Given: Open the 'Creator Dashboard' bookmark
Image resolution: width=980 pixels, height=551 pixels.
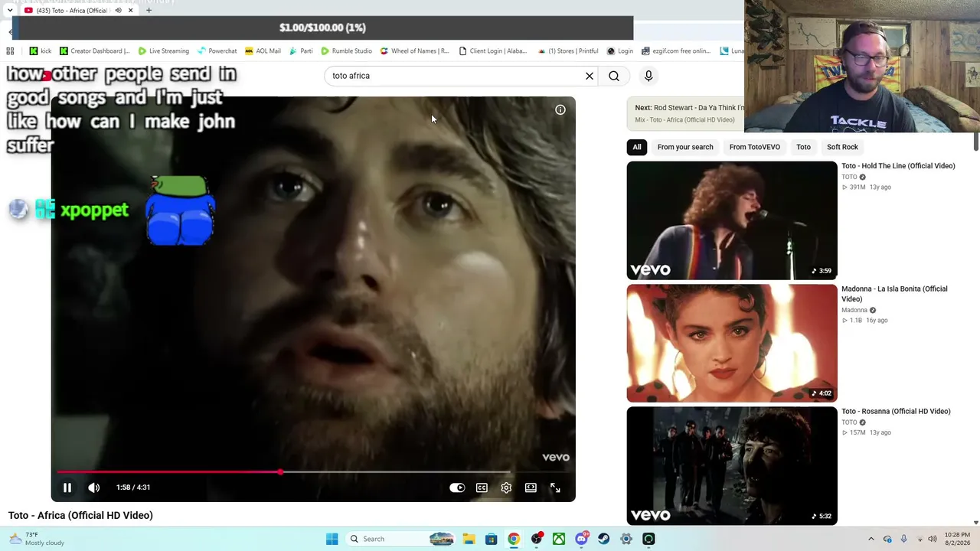Looking at the screenshot, I should pyautogui.click(x=95, y=51).
